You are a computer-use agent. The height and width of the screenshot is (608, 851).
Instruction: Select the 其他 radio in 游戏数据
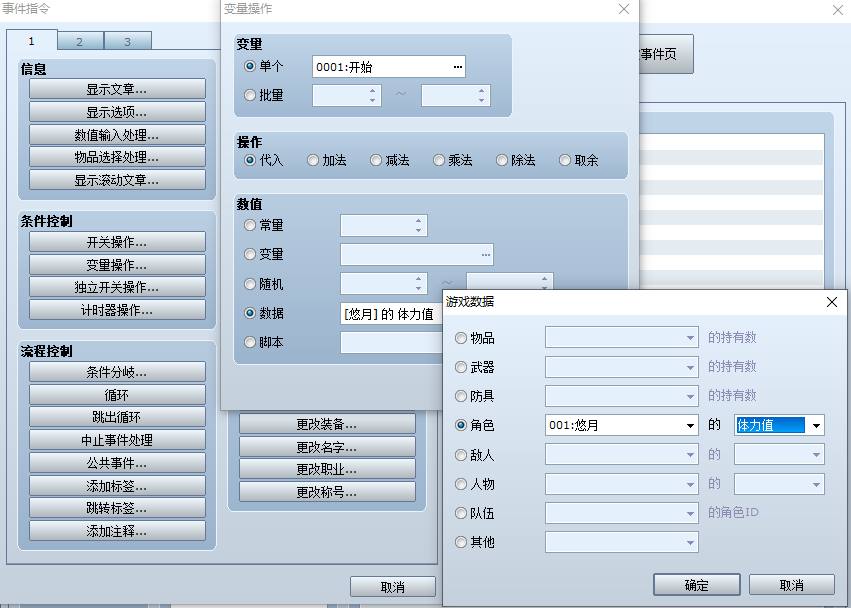(x=461, y=542)
